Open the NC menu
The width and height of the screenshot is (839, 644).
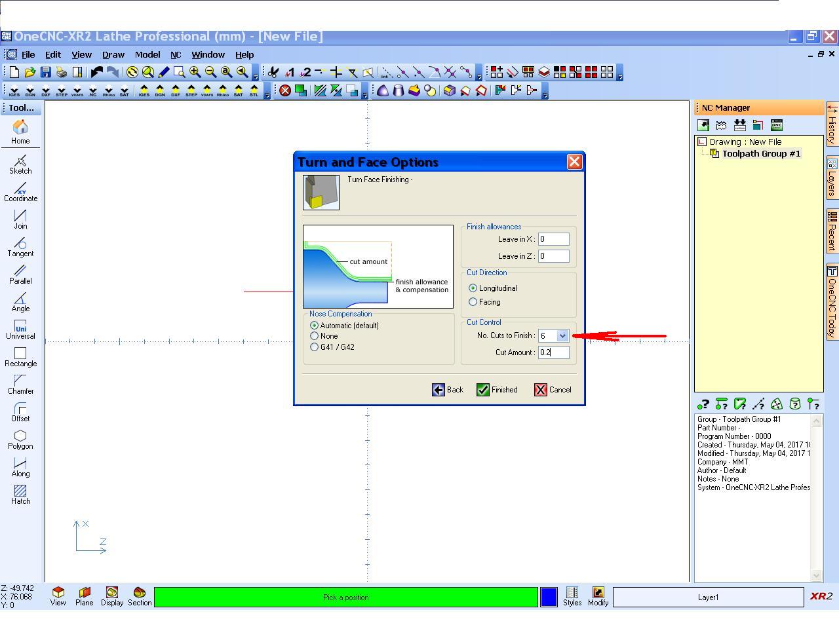pos(176,55)
